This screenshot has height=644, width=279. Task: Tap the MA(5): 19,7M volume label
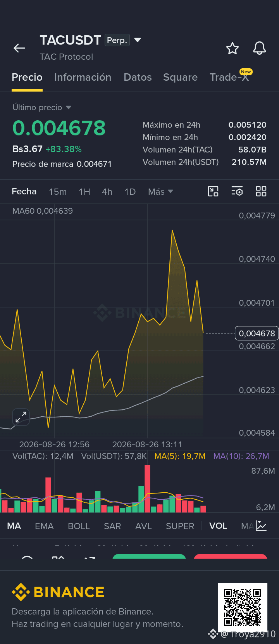[180, 456]
